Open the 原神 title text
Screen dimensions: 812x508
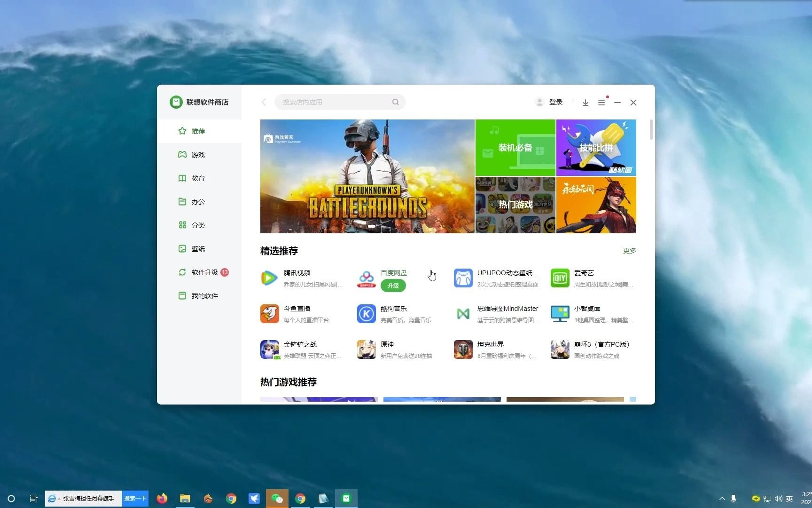[387, 344]
